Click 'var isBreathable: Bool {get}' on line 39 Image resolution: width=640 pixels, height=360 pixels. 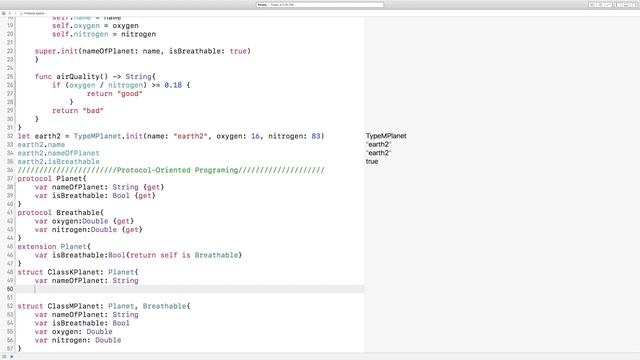(x=95, y=196)
